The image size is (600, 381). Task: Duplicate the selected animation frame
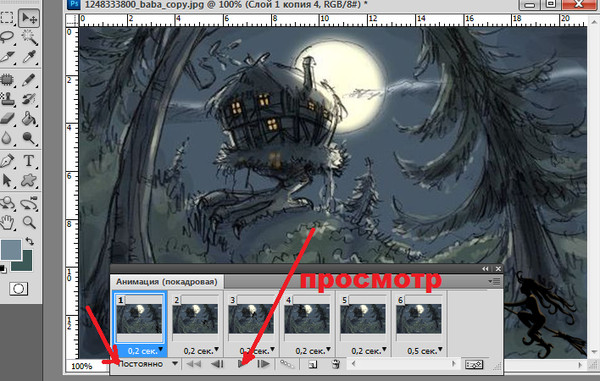pyautogui.click(x=313, y=364)
